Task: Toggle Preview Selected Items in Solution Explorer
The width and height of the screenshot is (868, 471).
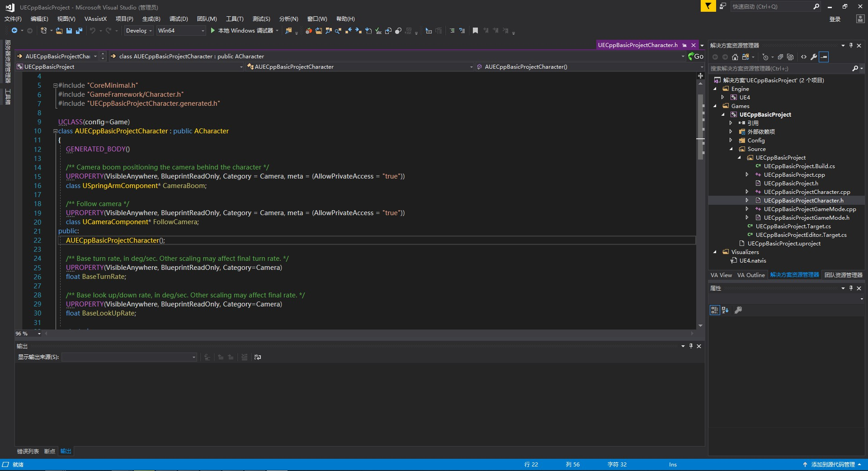Action: [x=824, y=57]
